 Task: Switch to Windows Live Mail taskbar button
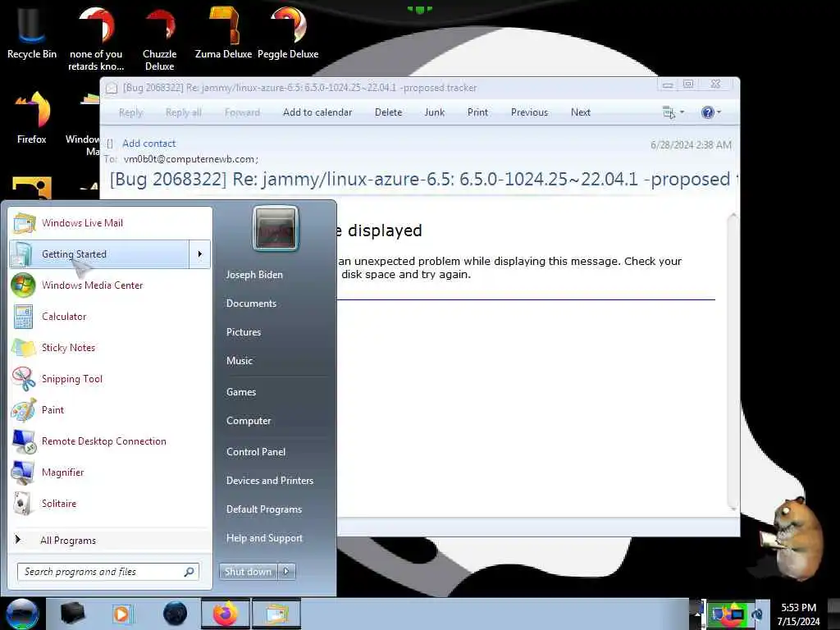coord(276,614)
